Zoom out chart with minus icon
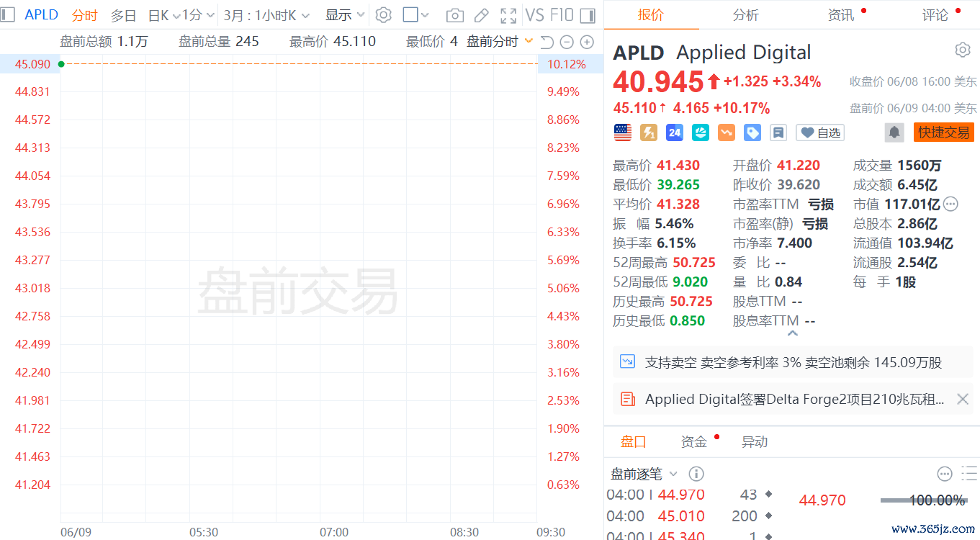 (x=567, y=42)
